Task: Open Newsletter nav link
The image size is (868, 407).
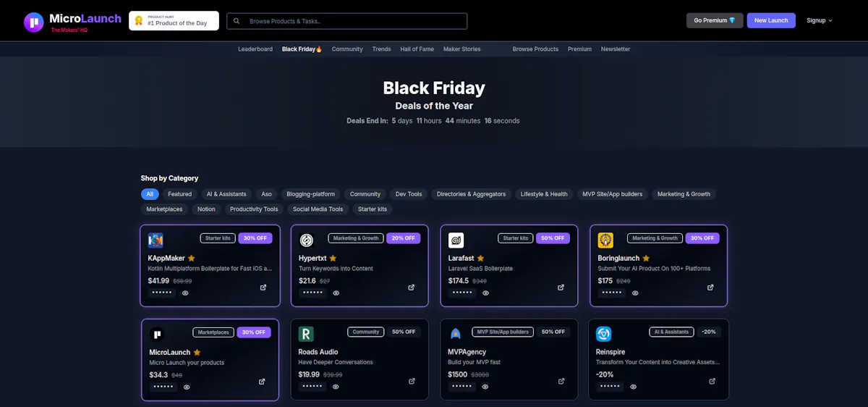Action: coord(616,49)
